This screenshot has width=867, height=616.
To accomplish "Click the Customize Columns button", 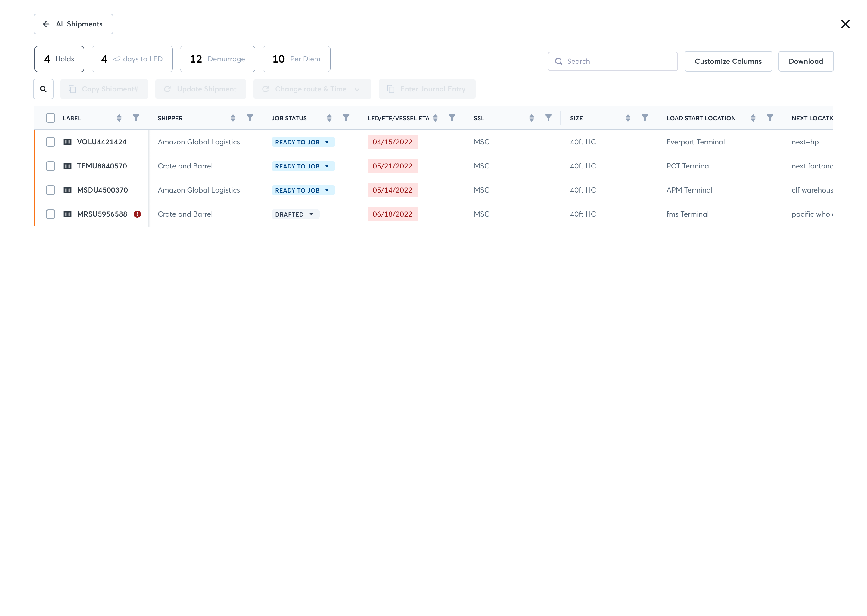I will pos(728,61).
